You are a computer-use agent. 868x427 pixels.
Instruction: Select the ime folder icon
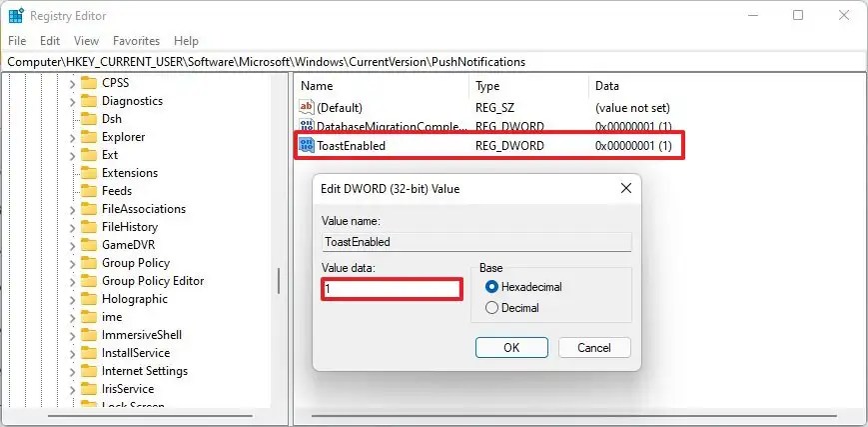coord(89,317)
